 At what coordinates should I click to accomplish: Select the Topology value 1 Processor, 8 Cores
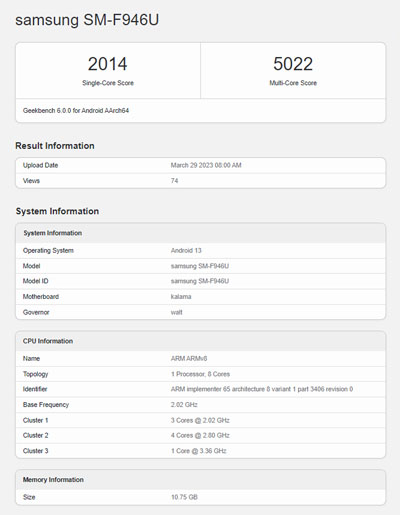(x=200, y=374)
